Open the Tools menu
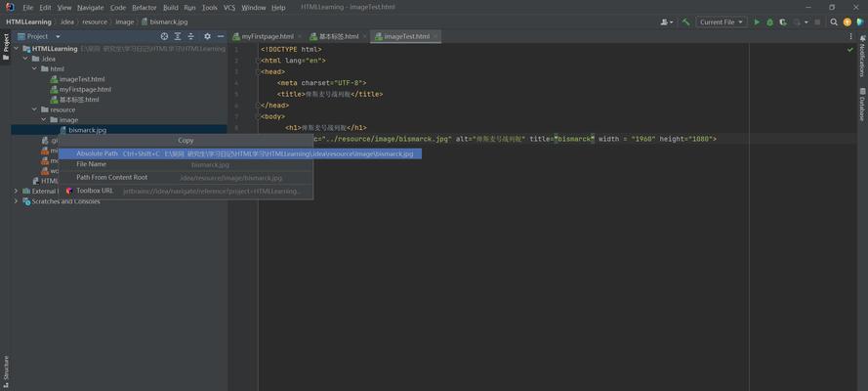Screen dimensions: 868x391 click(x=210, y=8)
